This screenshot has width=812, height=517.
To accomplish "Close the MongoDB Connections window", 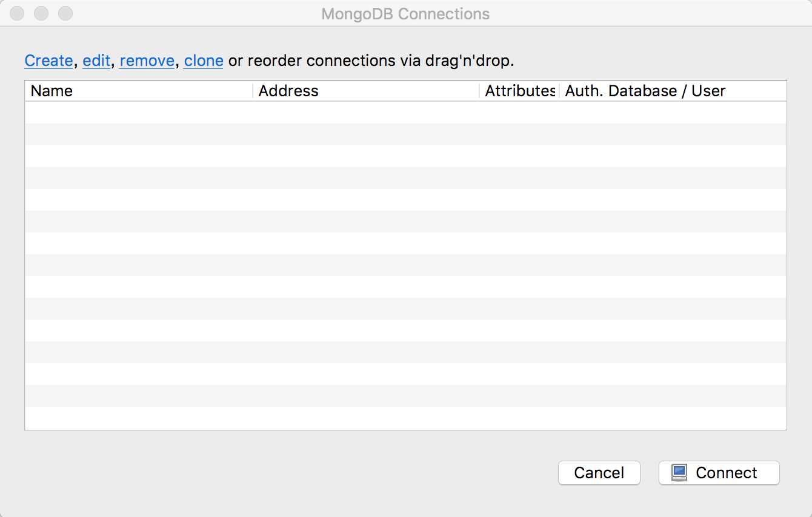I will tap(18, 13).
